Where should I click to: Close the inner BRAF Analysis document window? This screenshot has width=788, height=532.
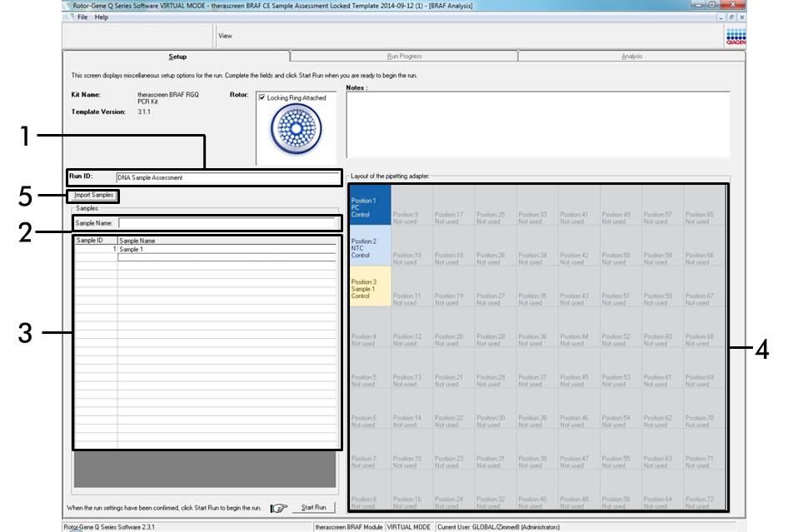point(741,17)
